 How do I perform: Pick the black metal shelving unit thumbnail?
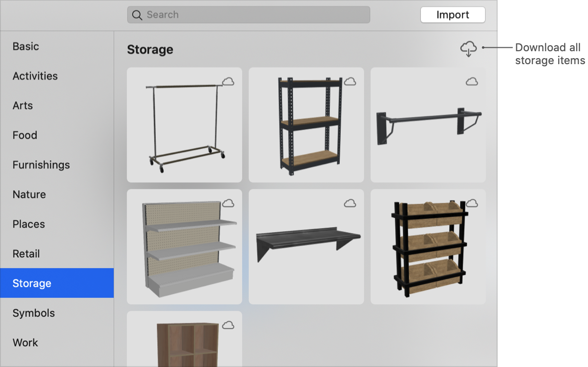(306, 125)
